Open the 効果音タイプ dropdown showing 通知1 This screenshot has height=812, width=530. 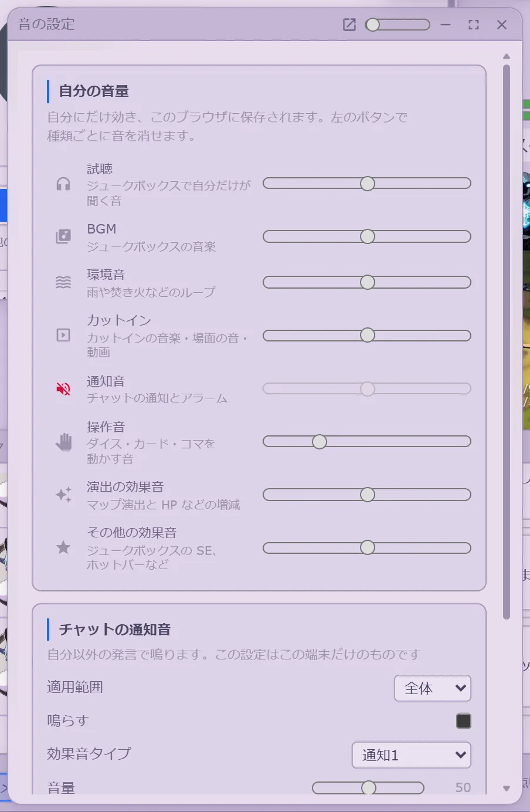[412, 755]
